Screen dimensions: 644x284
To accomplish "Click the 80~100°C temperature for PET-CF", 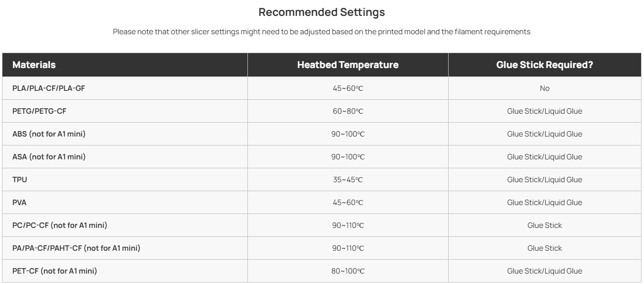I will click(x=348, y=271).
